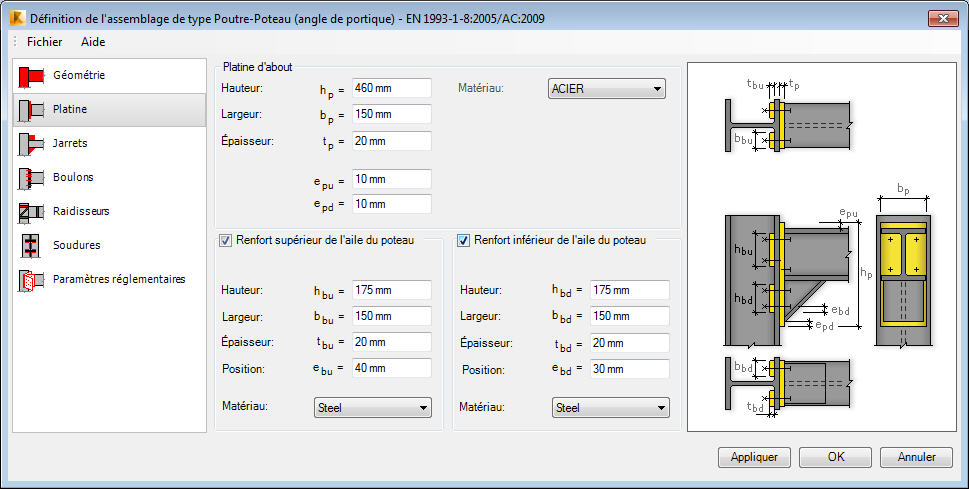Confirm with the OK button
Viewport: 969px width, 489px height.
[836, 457]
